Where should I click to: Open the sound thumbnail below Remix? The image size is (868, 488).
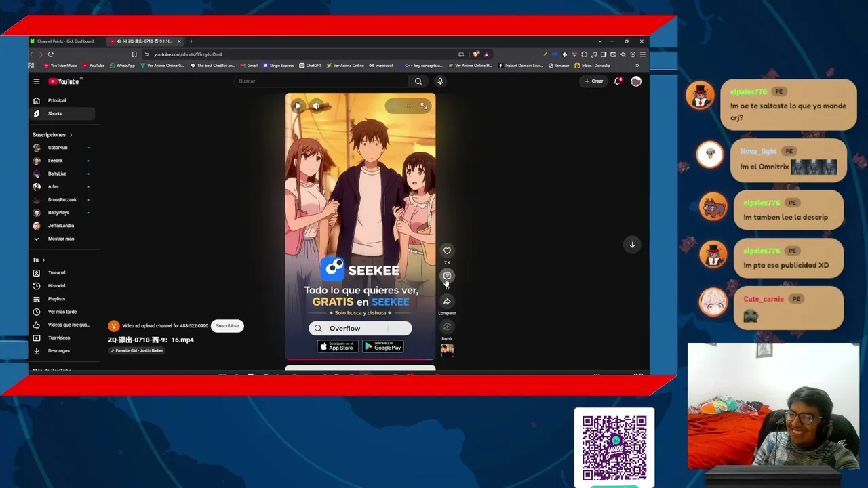[447, 350]
